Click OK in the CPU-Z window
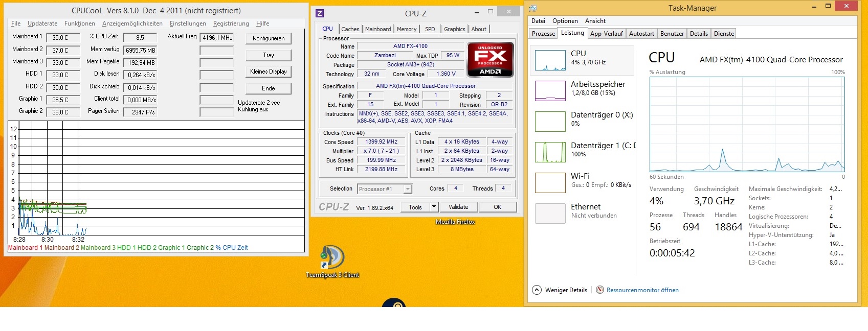Screen dimensions: 868x331 (497, 207)
